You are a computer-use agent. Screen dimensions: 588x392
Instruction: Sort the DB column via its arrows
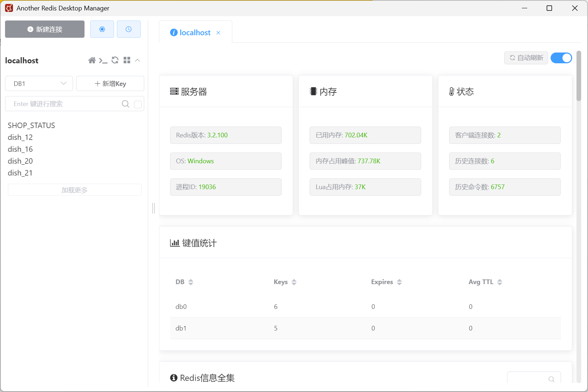pyautogui.click(x=191, y=282)
